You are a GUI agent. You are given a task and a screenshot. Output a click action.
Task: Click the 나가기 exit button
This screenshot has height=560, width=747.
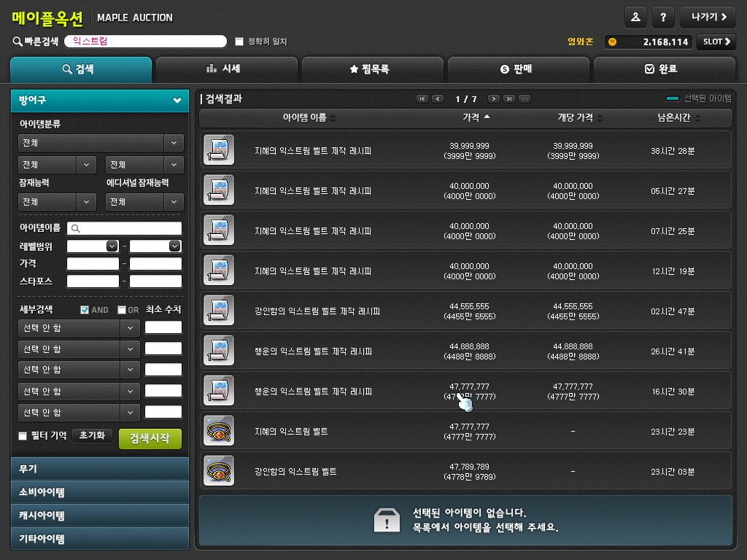coord(708,17)
